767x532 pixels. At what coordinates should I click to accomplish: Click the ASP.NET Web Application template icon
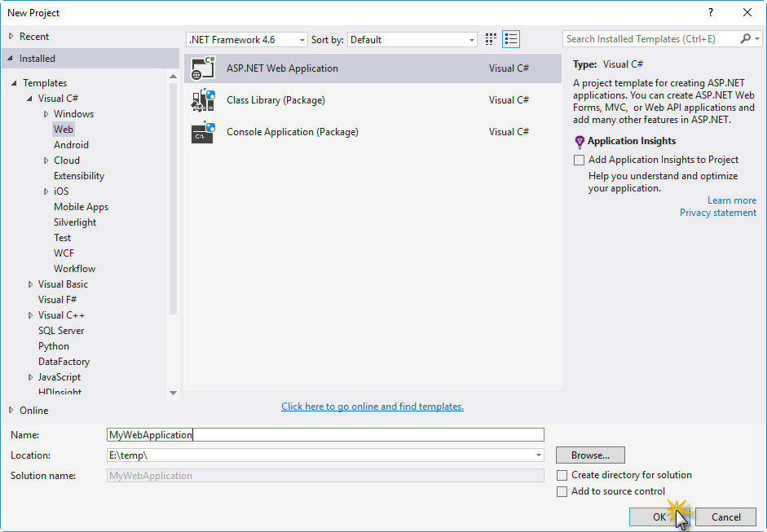pos(203,68)
